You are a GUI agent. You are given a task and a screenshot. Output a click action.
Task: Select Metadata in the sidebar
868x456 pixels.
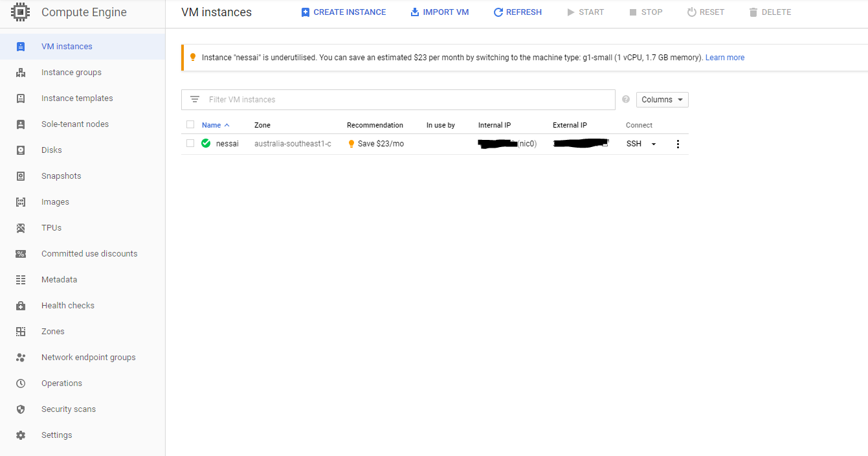click(59, 280)
